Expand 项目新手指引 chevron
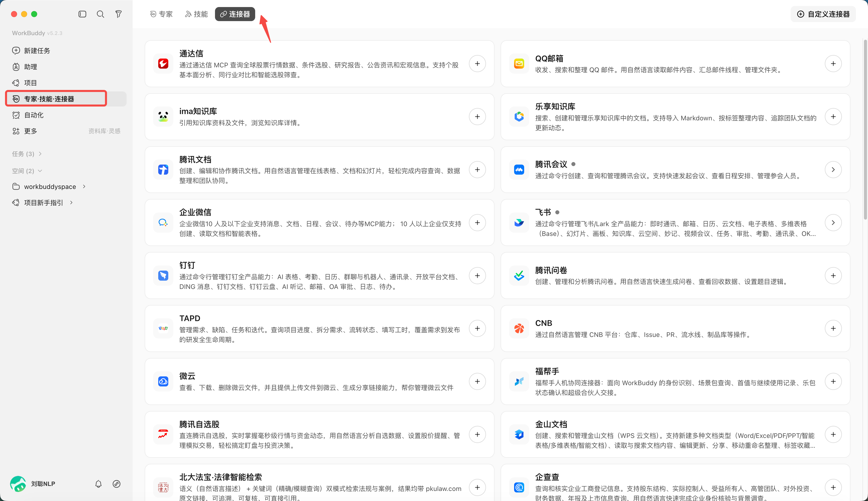 click(71, 203)
